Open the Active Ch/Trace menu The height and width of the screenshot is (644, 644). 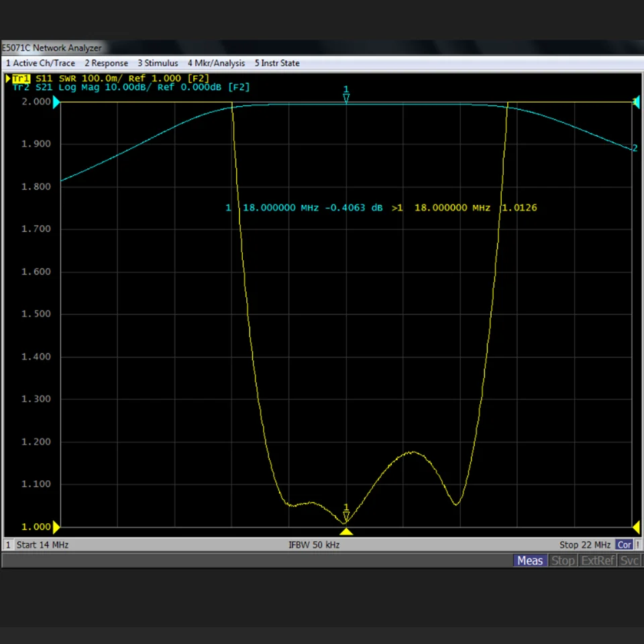click(x=40, y=63)
